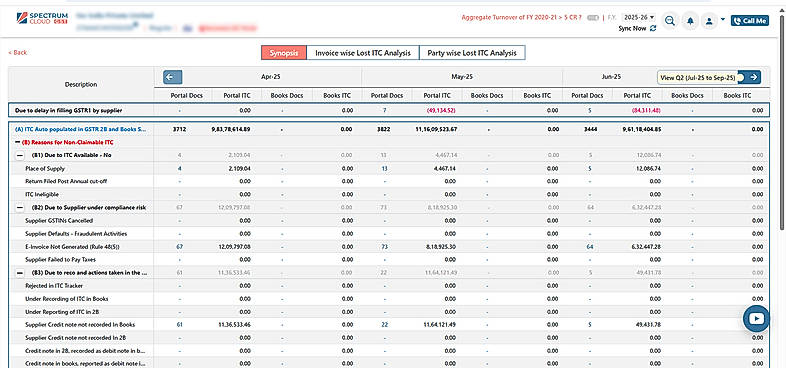Open May-25 E-Invoice Not Generated count 73
The image size is (786, 368).
pos(384,247)
